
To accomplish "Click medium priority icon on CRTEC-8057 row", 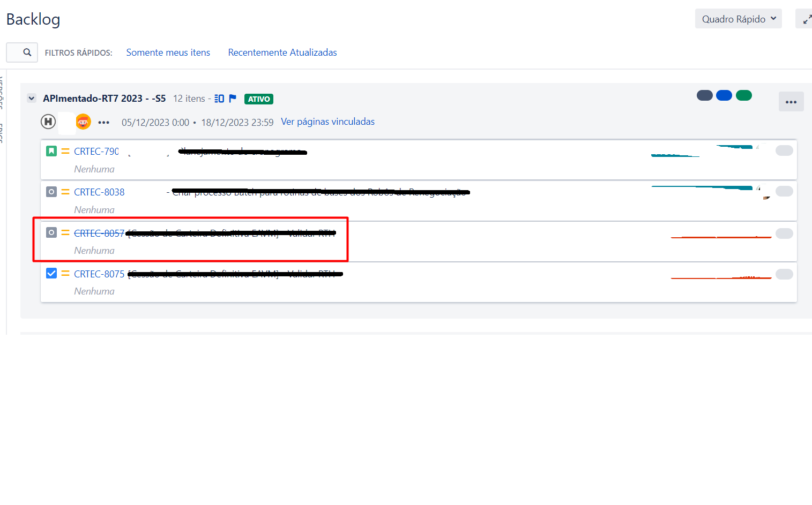I will coord(65,233).
